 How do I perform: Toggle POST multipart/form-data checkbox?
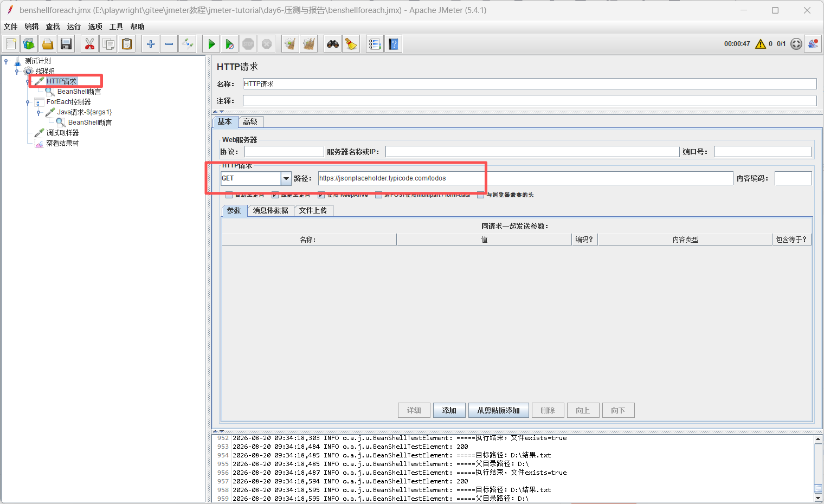click(x=378, y=195)
